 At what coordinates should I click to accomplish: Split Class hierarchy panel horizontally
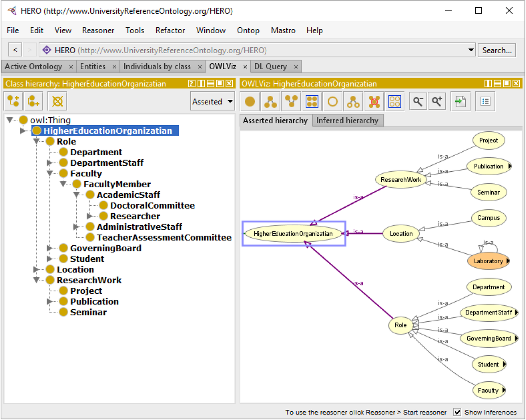pyautogui.click(x=210, y=84)
